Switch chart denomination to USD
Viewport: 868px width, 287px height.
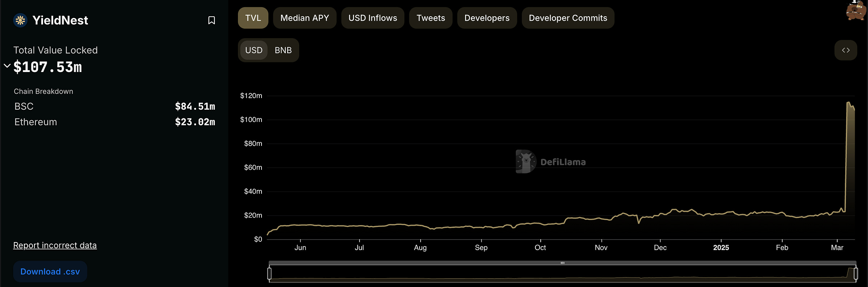[x=254, y=50]
